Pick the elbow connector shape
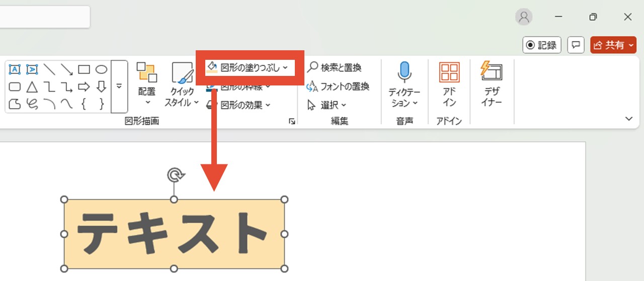The width and height of the screenshot is (644, 281). pos(49,86)
